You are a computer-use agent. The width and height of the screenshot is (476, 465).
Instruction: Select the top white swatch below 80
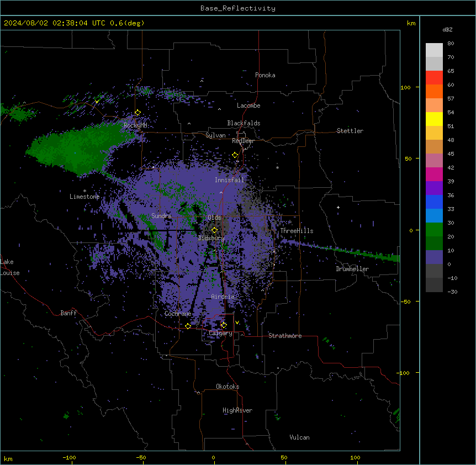pos(434,50)
